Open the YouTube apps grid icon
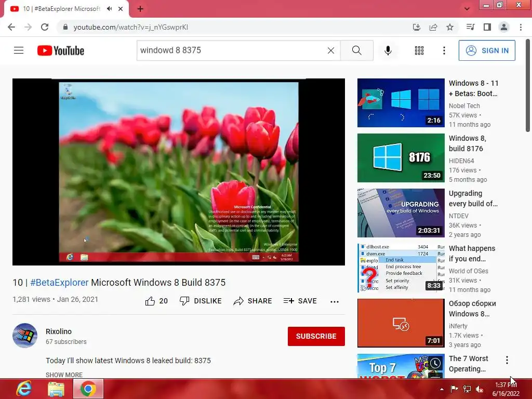 click(419, 50)
